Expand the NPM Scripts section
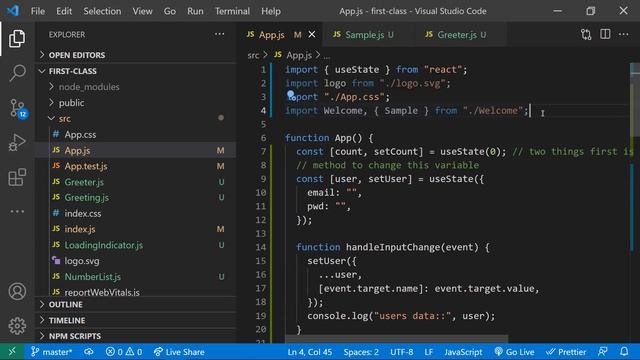 137,336
